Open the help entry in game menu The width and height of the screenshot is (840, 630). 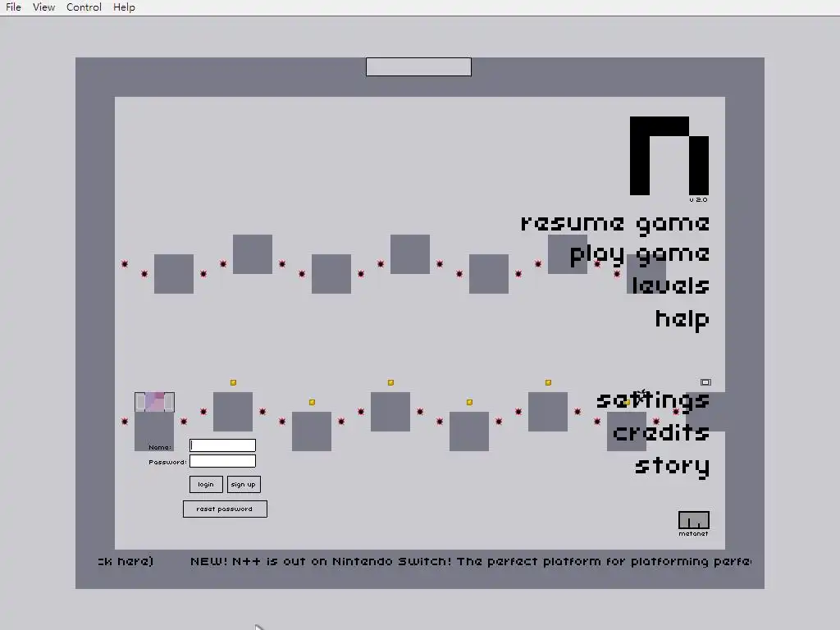point(682,319)
